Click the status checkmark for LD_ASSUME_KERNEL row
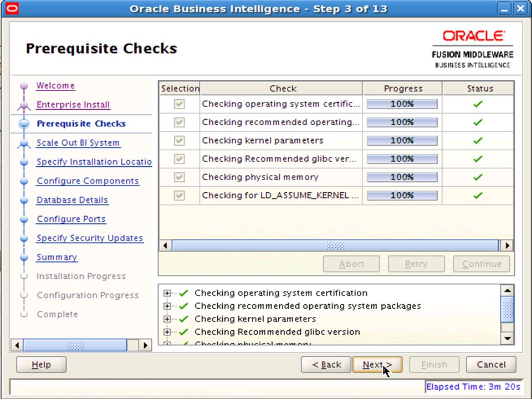This screenshot has height=399, width=532. coord(478,196)
